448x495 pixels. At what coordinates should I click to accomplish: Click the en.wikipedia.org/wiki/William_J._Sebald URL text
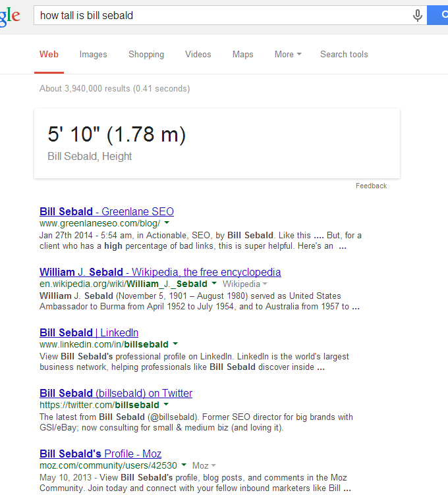(x=123, y=284)
